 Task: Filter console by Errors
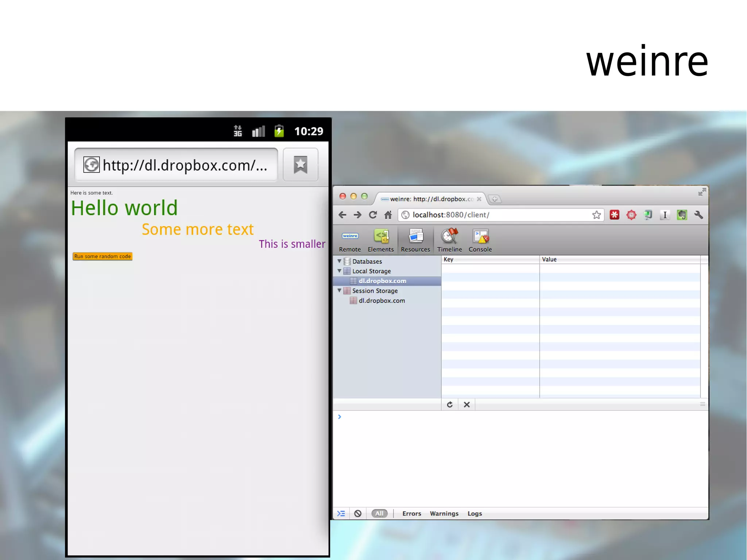tap(411, 513)
